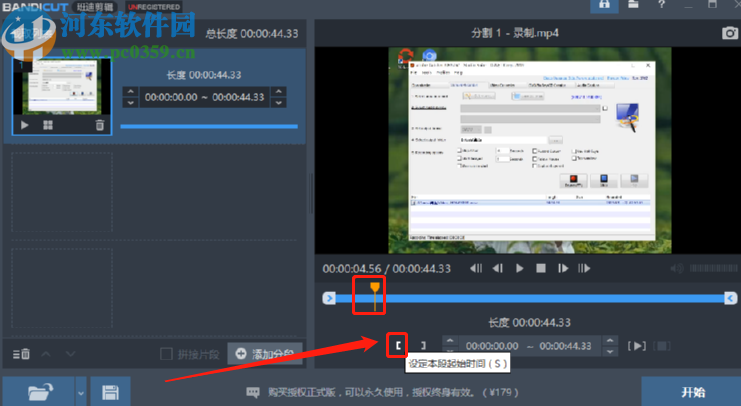741x406 pixels.
Task: Enable the 拼接片段 merge segments checkbox
Action: click(x=166, y=354)
